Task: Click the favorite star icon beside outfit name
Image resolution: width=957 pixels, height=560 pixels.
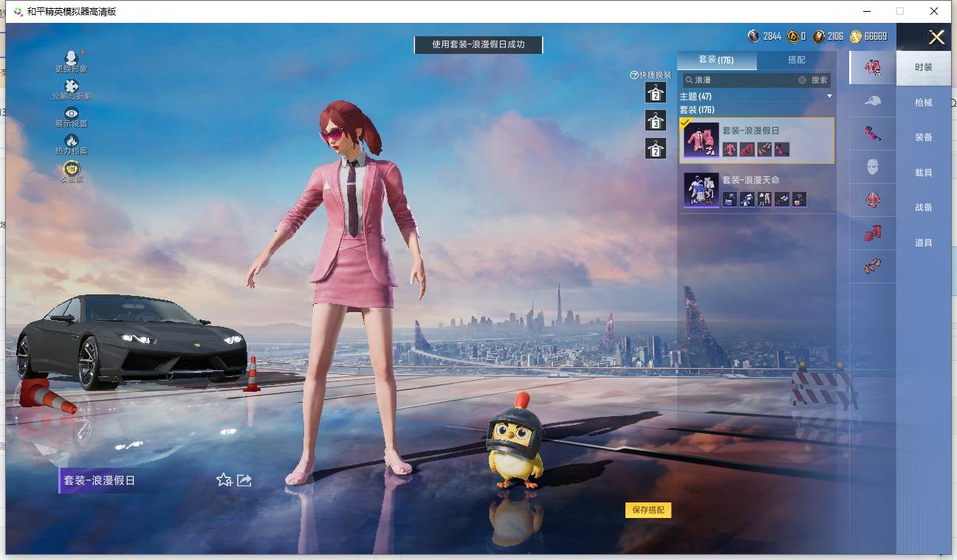Action: click(x=224, y=480)
